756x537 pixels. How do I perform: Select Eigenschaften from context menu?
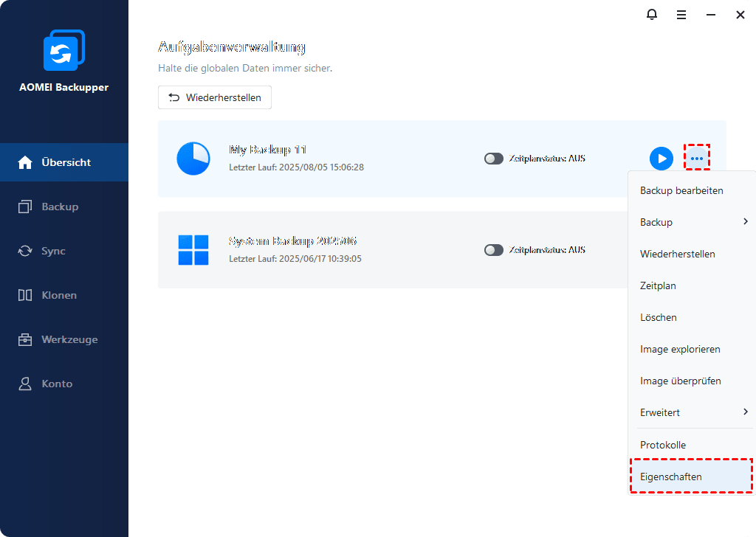[x=671, y=477]
